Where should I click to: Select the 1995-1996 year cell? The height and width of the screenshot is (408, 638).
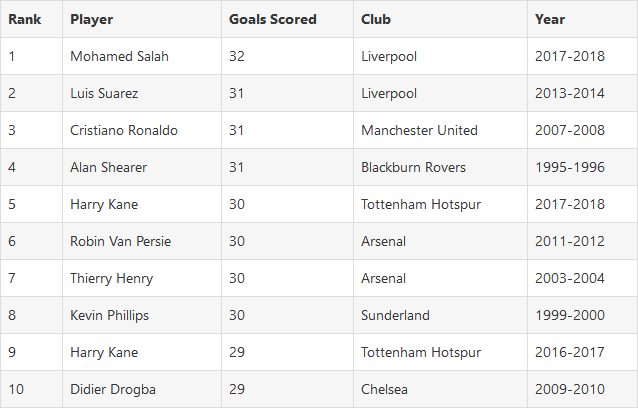[570, 167]
